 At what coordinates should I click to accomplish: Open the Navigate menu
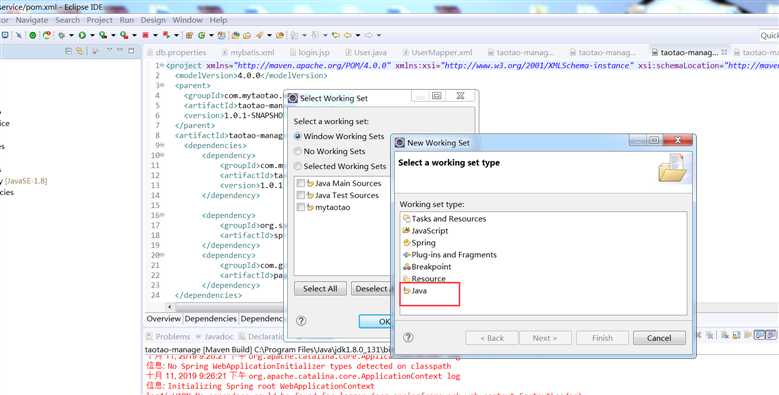(x=32, y=20)
